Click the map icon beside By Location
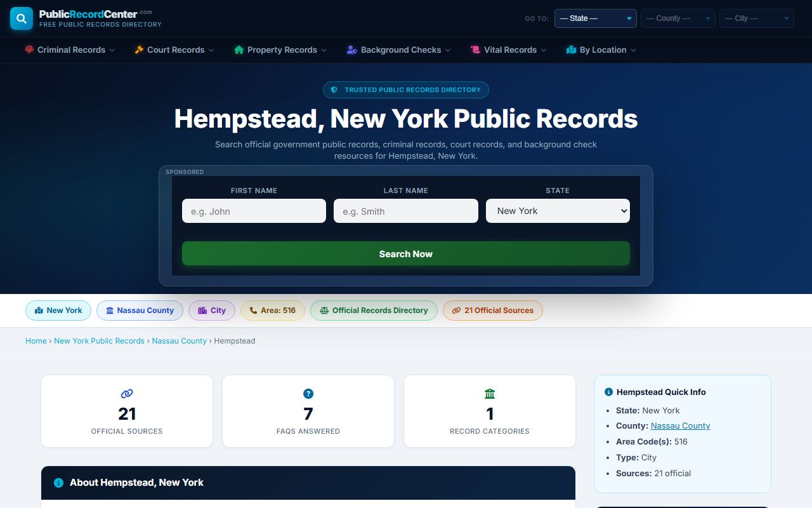This screenshot has height=508, width=812. [x=571, y=50]
